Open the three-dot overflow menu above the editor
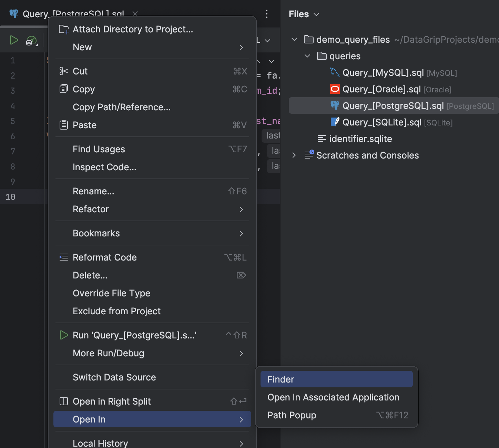499x448 pixels. pyautogui.click(x=267, y=14)
